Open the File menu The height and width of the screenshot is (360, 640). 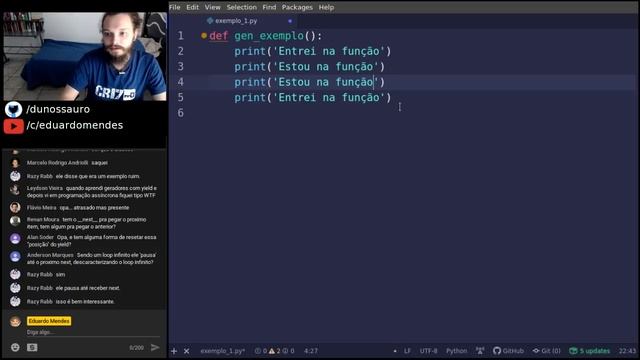point(175,7)
